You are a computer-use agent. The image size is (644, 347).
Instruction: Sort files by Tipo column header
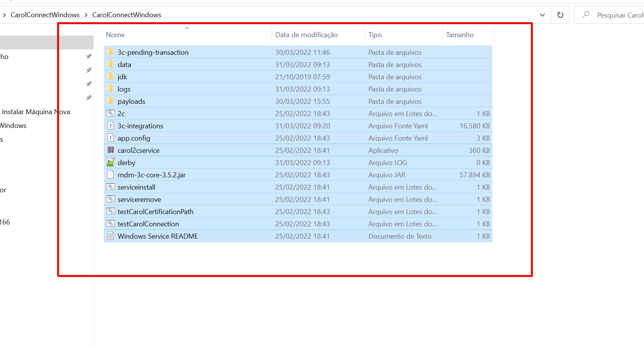[x=375, y=35]
